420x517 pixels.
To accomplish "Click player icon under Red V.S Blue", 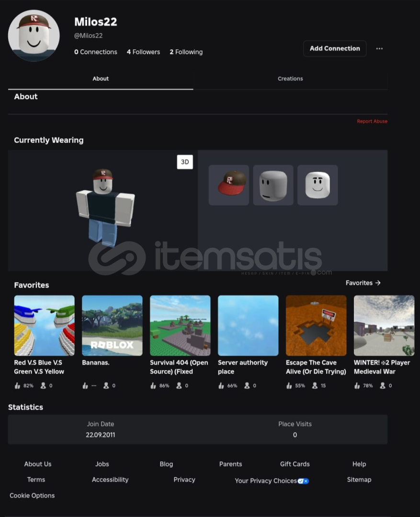I will 43,385.
